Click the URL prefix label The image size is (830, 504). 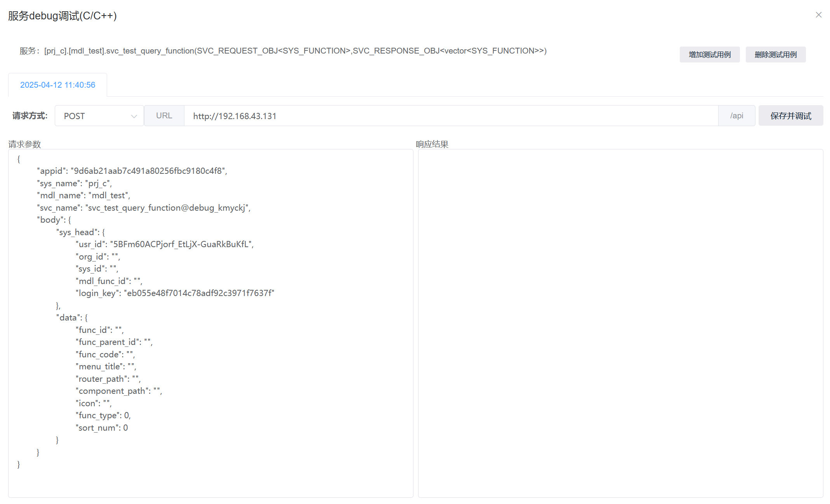coord(164,116)
